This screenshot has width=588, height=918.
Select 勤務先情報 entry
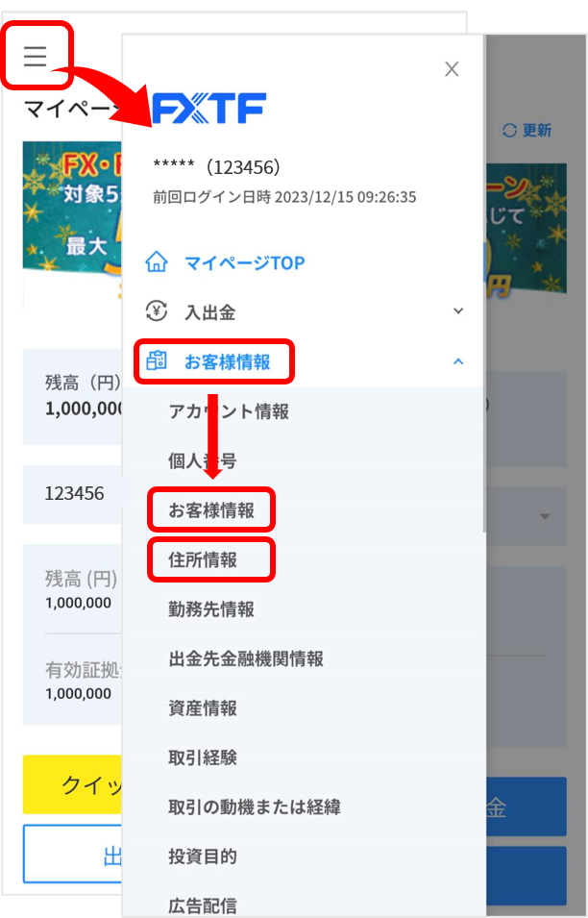pyautogui.click(x=211, y=609)
